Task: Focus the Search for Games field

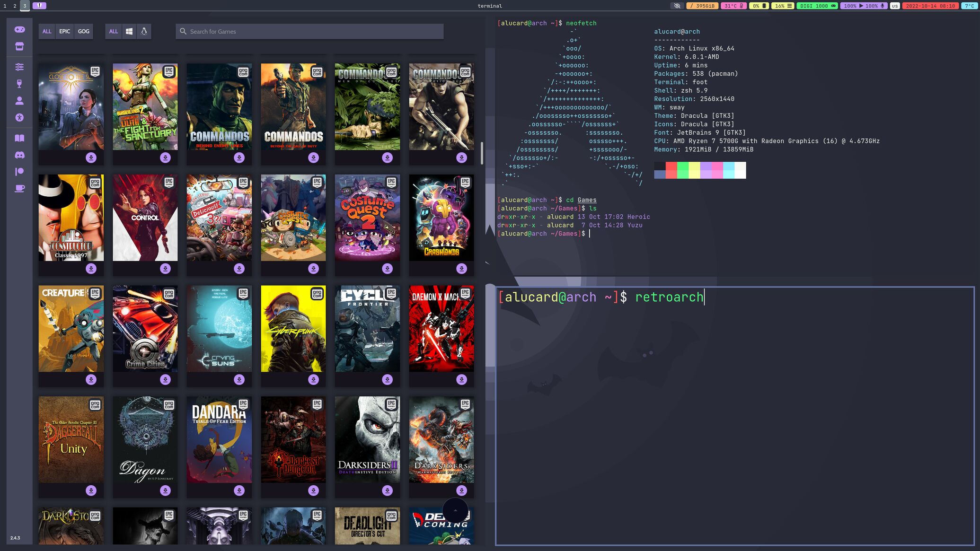Action: (309, 31)
